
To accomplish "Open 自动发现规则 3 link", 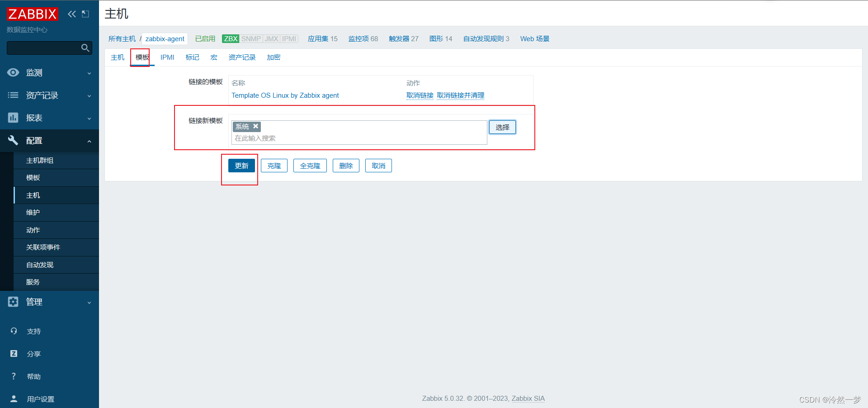I will [x=486, y=39].
